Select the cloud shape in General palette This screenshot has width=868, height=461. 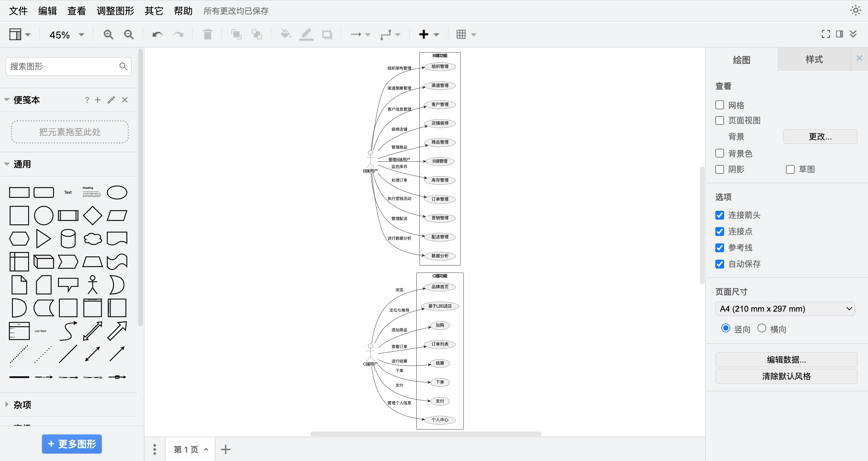(x=93, y=239)
